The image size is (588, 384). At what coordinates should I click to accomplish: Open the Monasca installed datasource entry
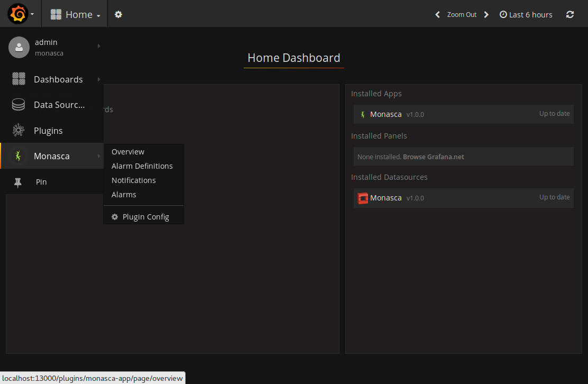coord(464,198)
